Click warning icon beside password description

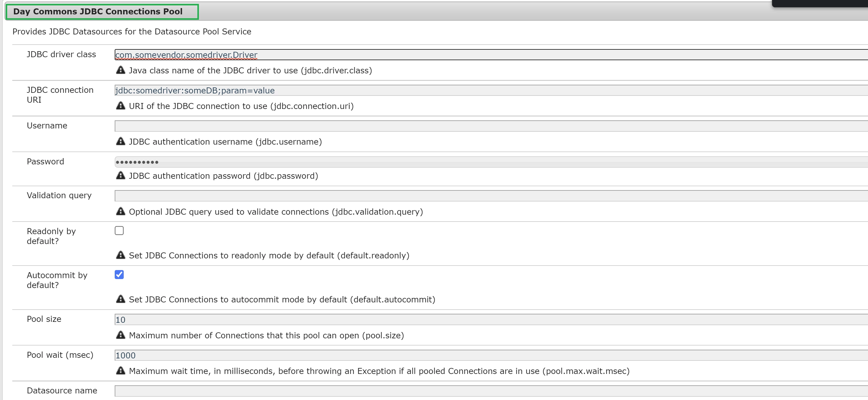[120, 175]
